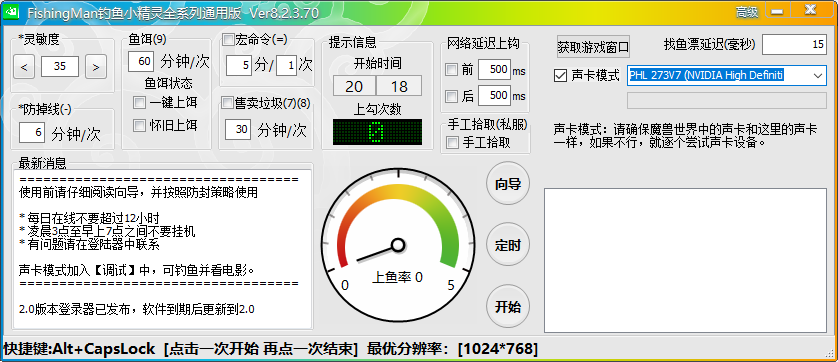
Task: Click the start time minute box showing 18
Action: tap(399, 86)
